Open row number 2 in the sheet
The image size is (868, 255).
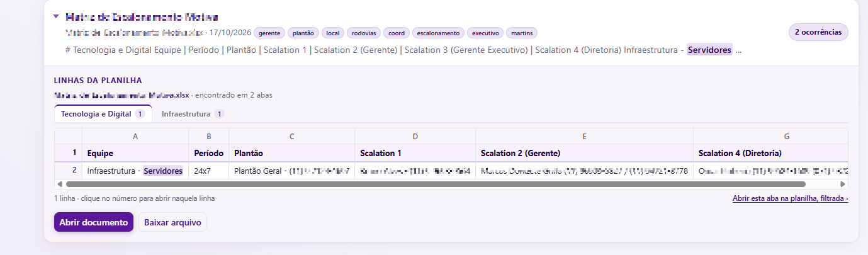click(x=69, y=170)
